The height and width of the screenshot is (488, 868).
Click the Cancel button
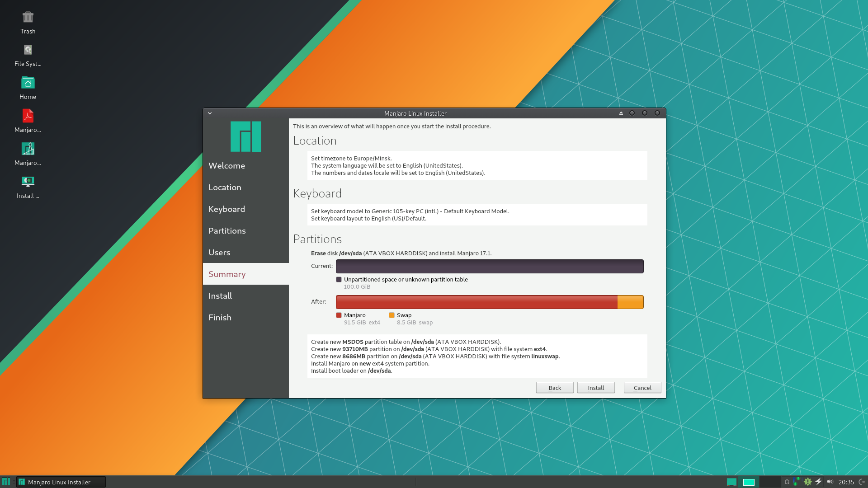coord(642,388)
